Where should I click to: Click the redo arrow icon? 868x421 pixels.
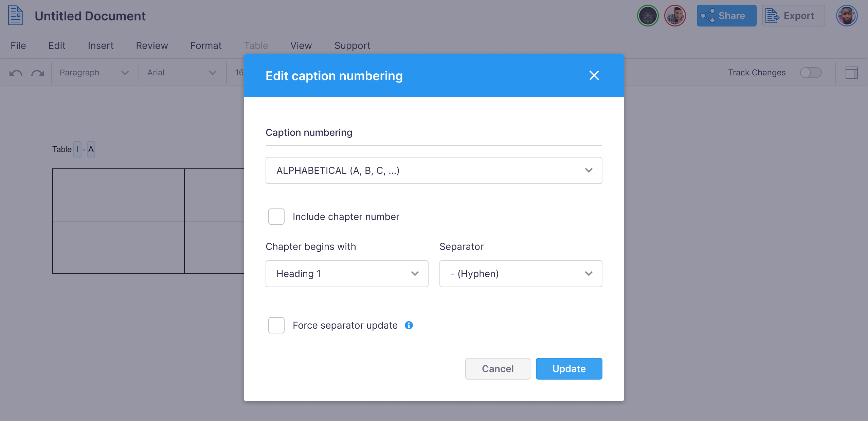38,73
